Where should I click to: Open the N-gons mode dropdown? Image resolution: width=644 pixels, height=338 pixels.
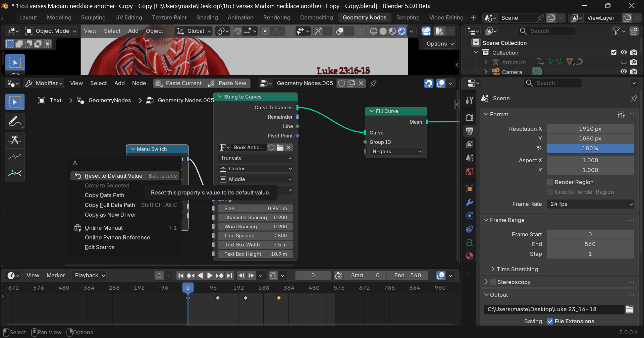(x=396, y=152)
